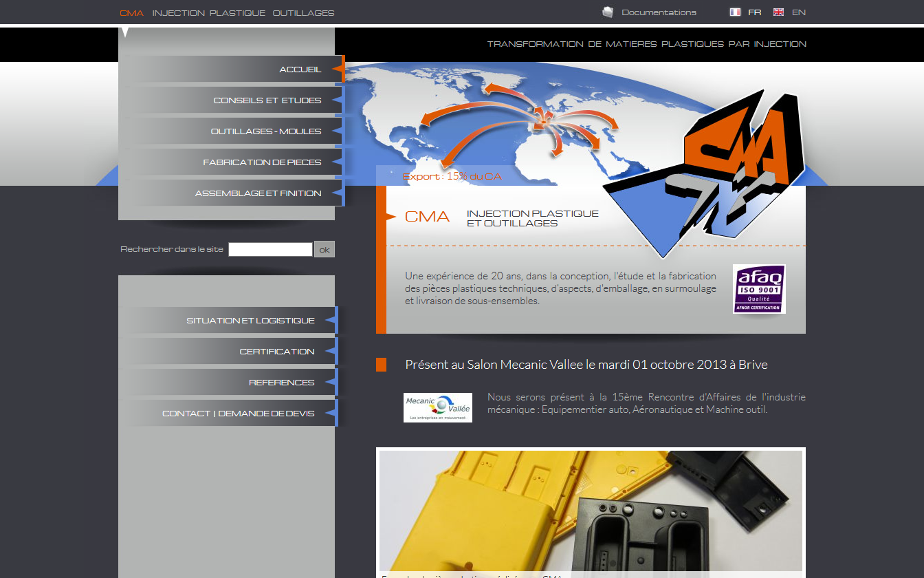The image size is (924, 578).
Task: Click the ok search button
Action: coord(324,249)
